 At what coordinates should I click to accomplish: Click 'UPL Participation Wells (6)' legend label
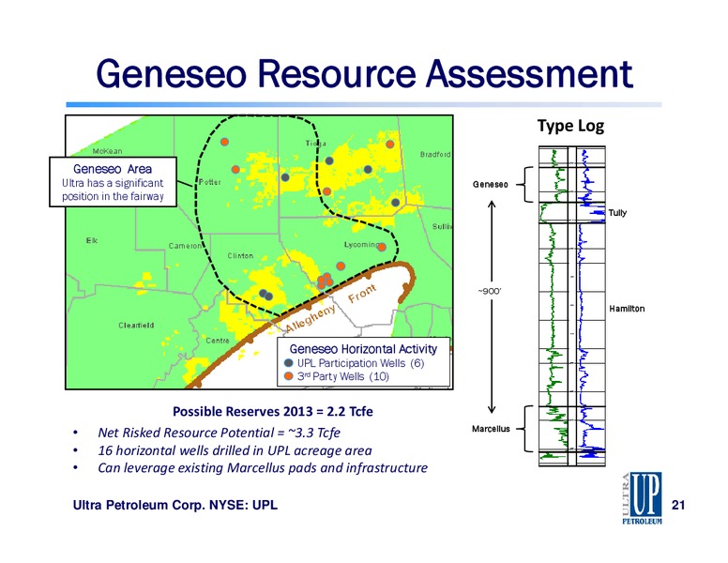click(361, 363)
